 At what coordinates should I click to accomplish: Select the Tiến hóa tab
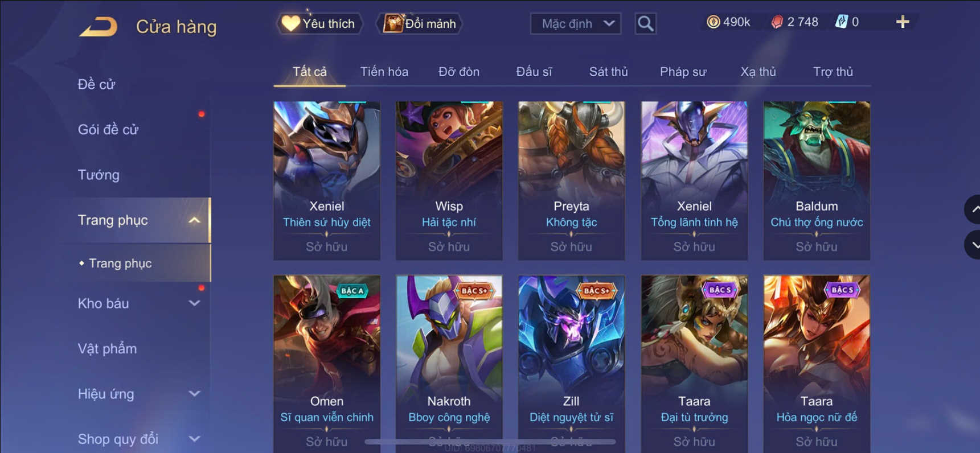pyautogui.click(x=384, y=72)
